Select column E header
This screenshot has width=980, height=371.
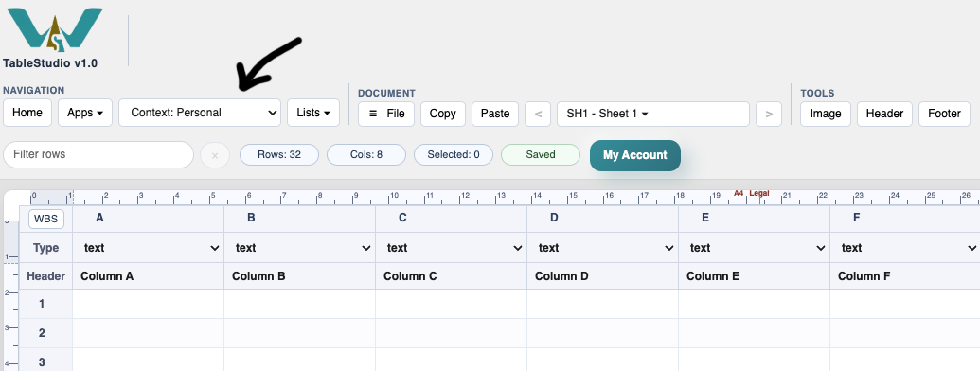(754, 218)
